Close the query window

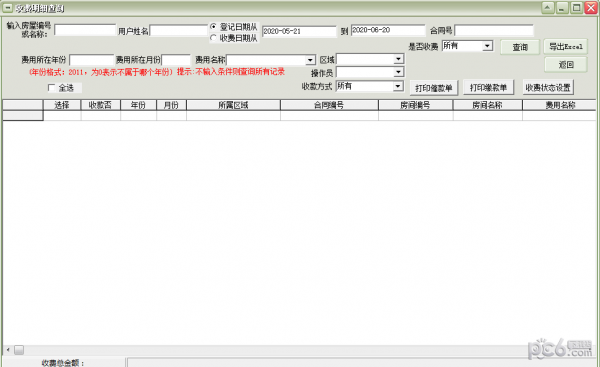pos(591,8)
